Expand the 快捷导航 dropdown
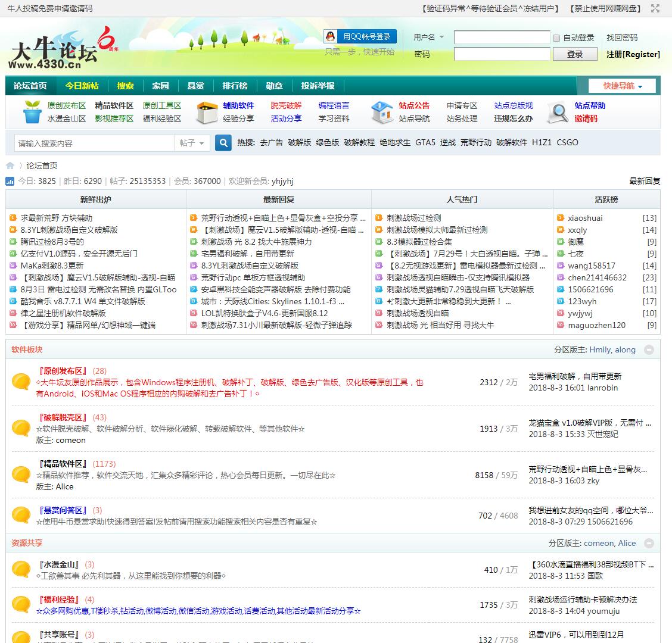Viewport: 672px width, 643px height. [622, 86]
